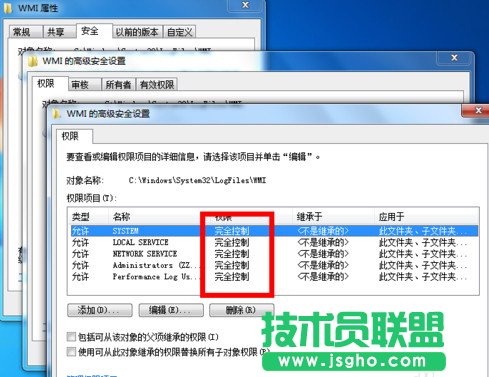The width and height of the screenshot is (489, 377).
Task: Click the 编辑(E)... button
Action: point(171,310)
